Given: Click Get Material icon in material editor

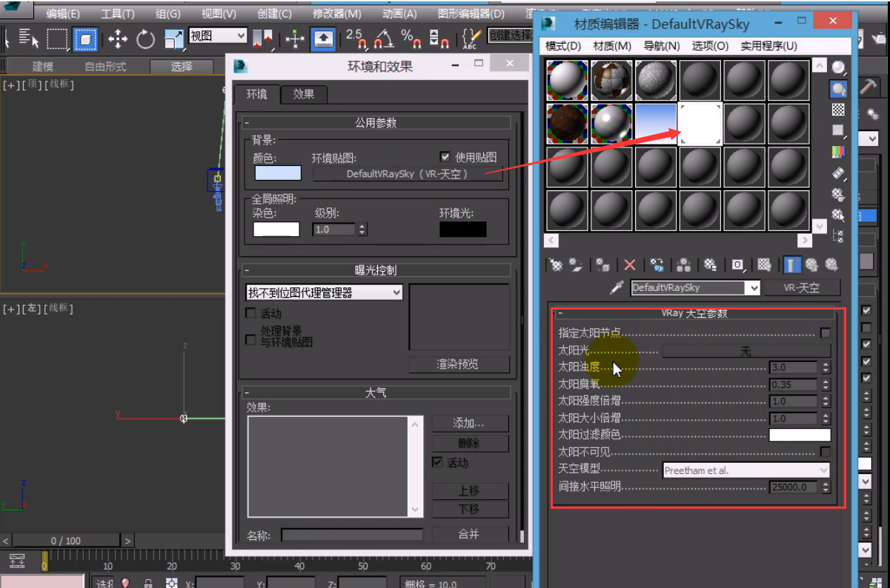Looking at the screenshot, I should [555, 264].
